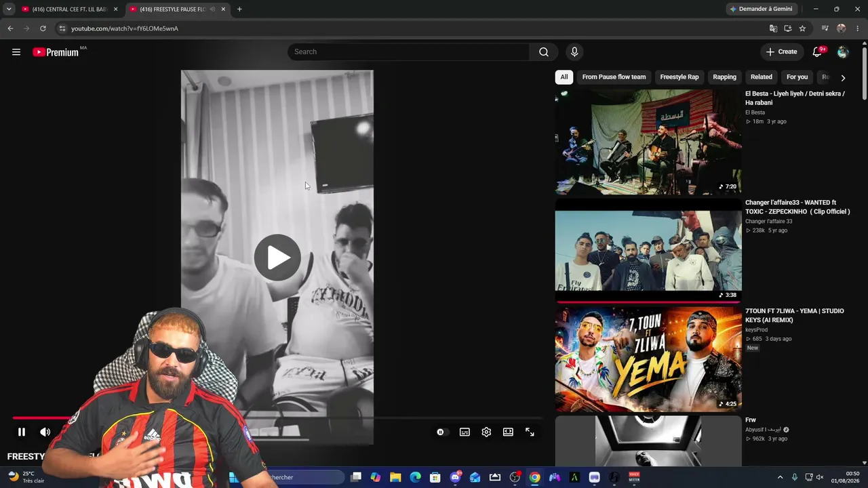This screenshot has width=868, height=488.
Task: Open the Changer l'affaire33 WANTED thumbnail
Action: coord(648,251)
